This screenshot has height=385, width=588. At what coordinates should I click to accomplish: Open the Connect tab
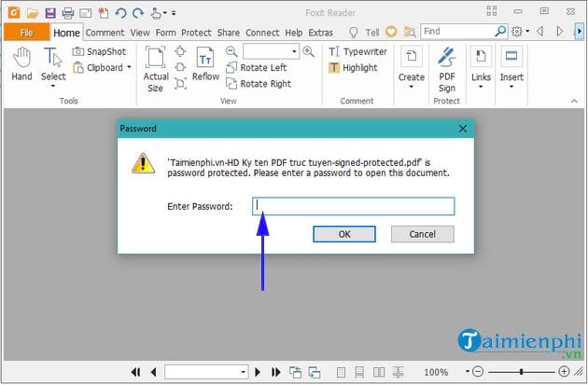(262, 33)
